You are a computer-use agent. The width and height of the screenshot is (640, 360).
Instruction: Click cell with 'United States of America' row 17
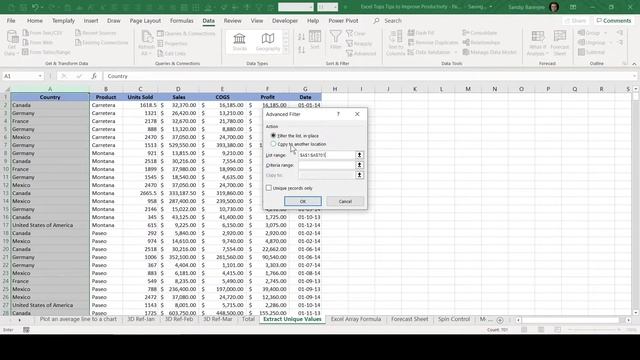coord(50,225)
